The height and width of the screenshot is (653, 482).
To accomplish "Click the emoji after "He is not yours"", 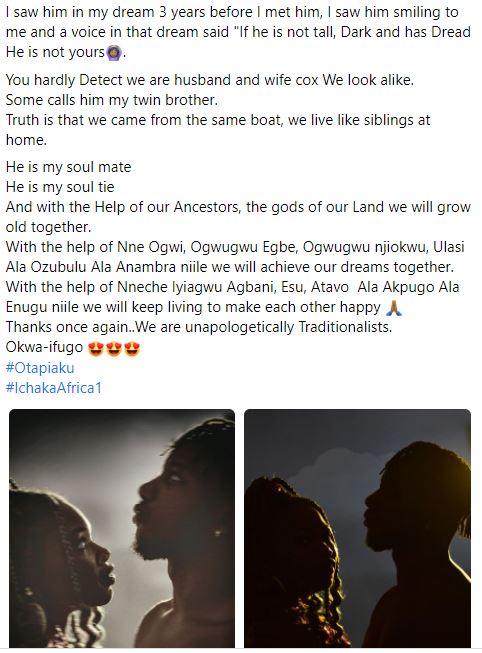I will tap(115, 52).
